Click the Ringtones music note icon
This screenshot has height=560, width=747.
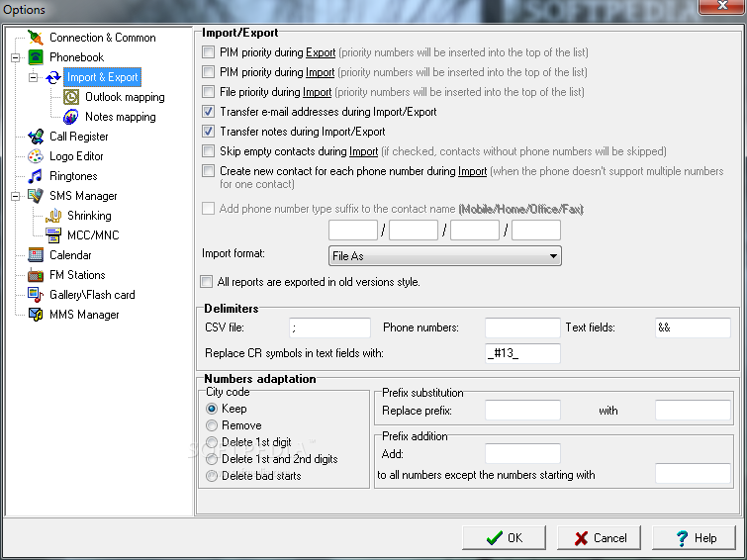click(36, 176)
